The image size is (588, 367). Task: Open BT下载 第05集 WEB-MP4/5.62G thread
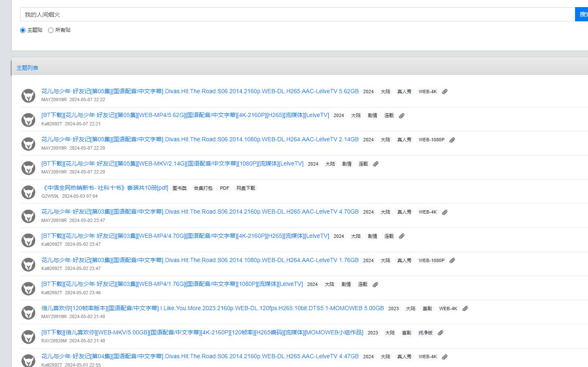coord(185,115)
